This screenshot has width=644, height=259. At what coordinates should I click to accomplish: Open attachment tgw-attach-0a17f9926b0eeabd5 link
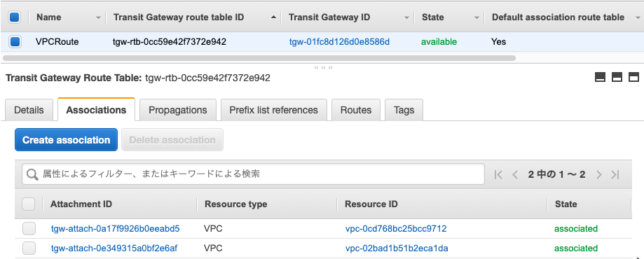tap(116, 229)
